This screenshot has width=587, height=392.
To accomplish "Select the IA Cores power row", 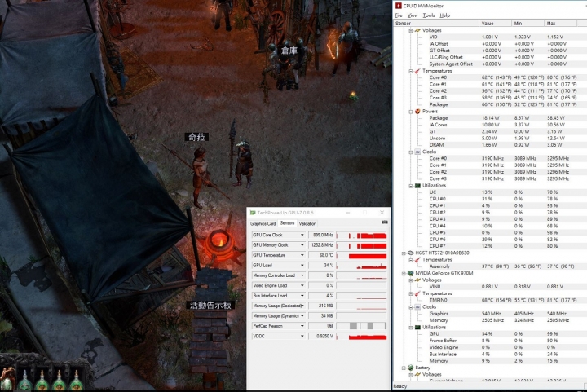I will tap(491, 125).
